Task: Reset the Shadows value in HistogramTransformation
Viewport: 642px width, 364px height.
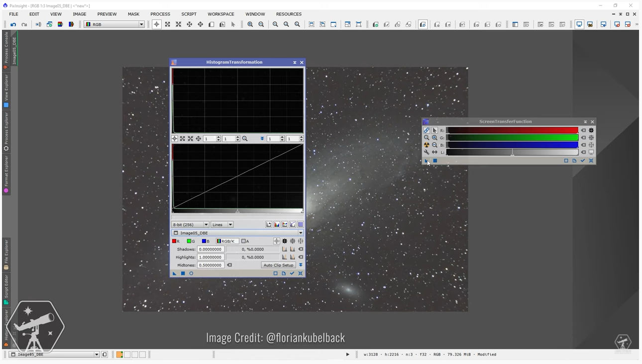Action: point(301,249)
